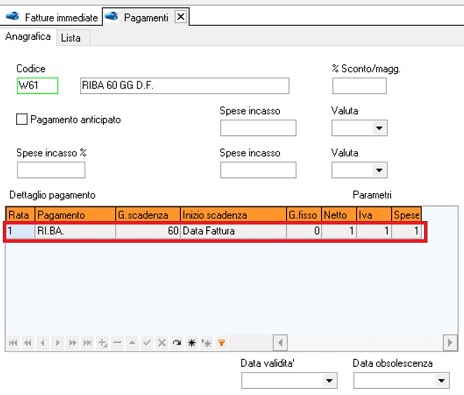Select the cell with value 60

[x=148, y=231]
